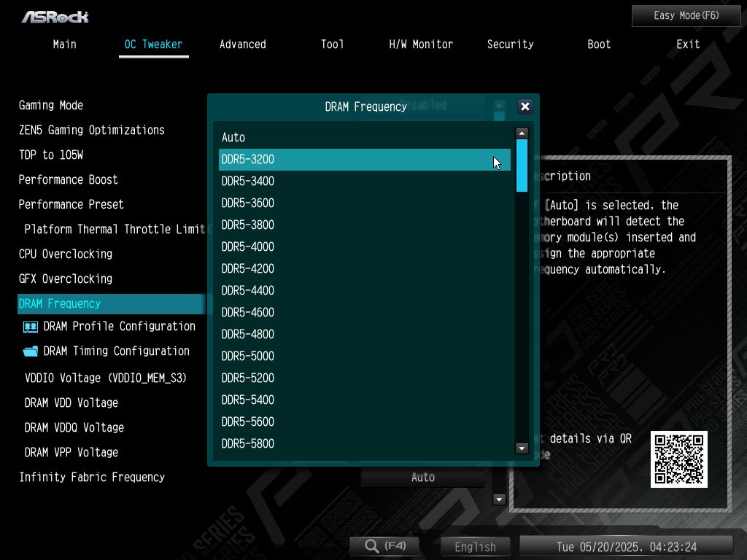Viewport: 747px width, 560px height.
Task: Click the frequency list scrollbar thumb
Action: coord(522,166)
